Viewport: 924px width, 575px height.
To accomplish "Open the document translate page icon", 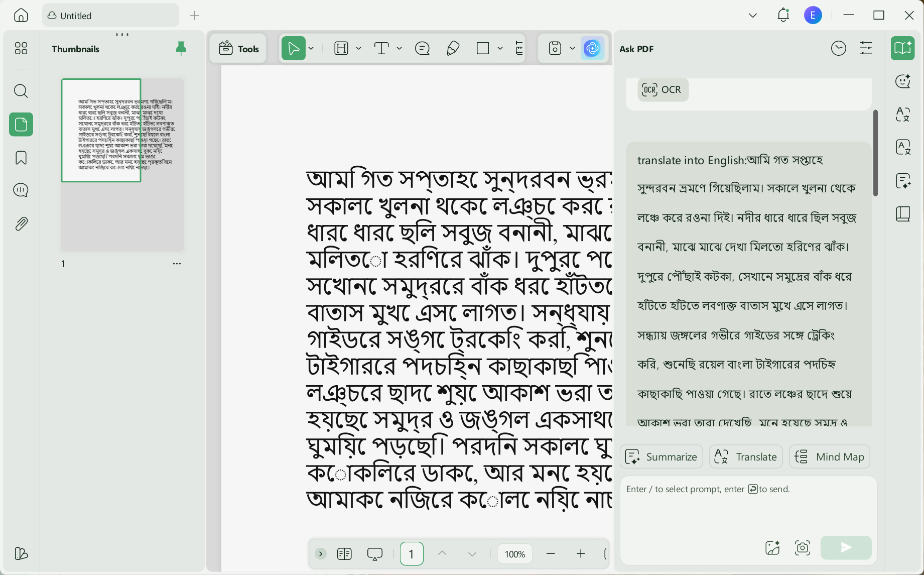I will (x=903, y=148).
